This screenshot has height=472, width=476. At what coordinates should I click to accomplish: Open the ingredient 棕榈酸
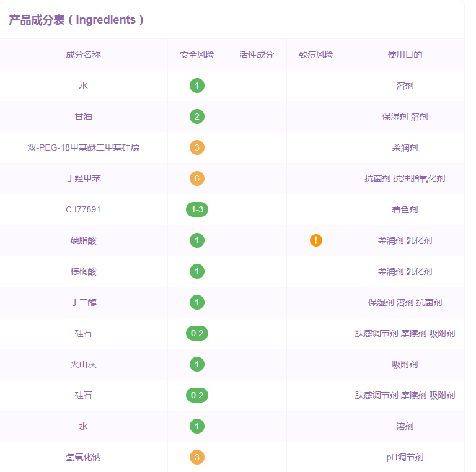coord(83,271)
